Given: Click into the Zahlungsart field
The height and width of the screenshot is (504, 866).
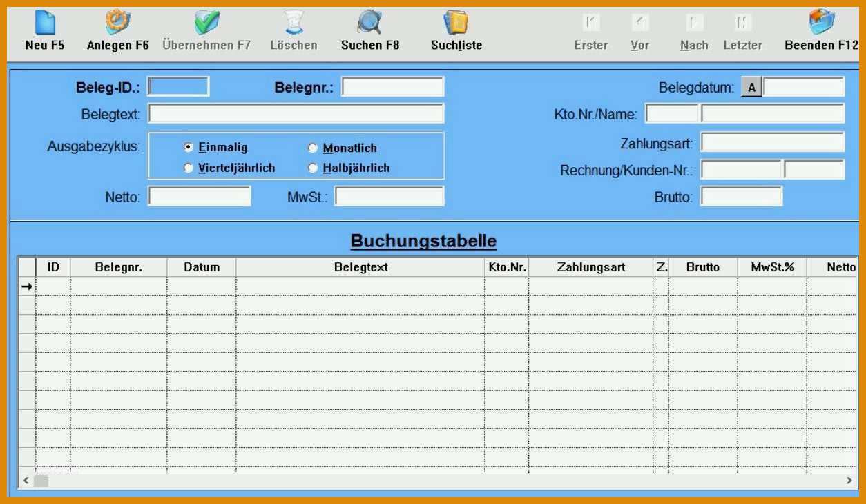Looking at the screenshot, I should tap(773, 142).
